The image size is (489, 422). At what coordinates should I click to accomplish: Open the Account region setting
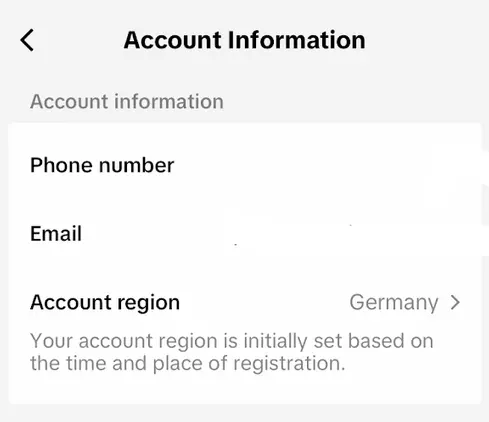[x=245, y=302]
